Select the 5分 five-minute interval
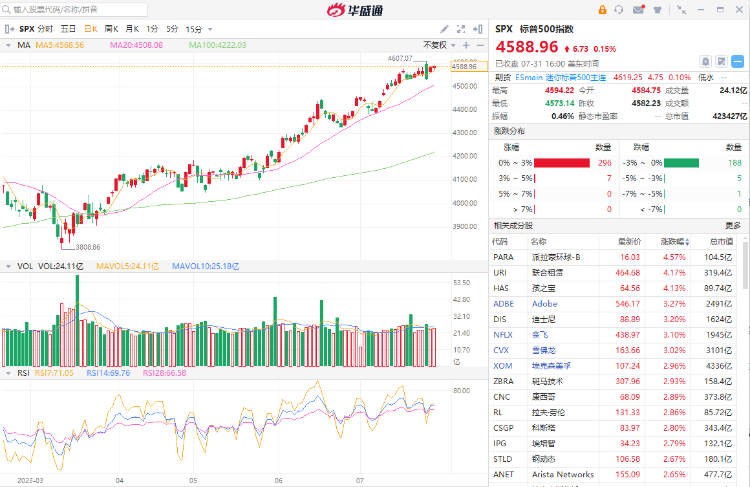This screenshot has height=487, width=750. pyautogui.click(x=173, y=29)
